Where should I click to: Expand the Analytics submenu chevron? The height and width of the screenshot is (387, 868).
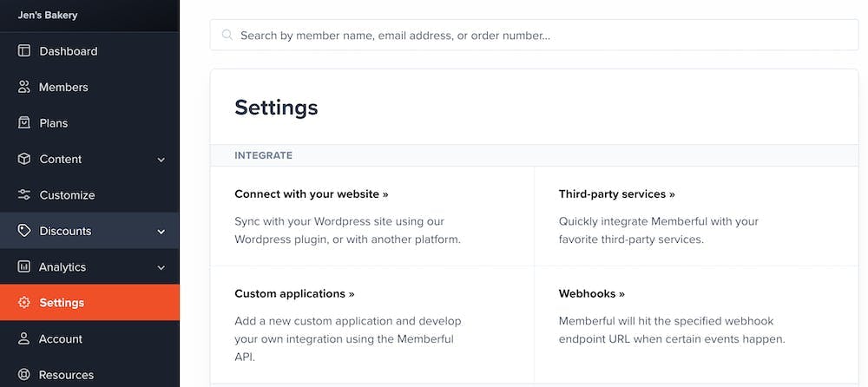(161, 268)
